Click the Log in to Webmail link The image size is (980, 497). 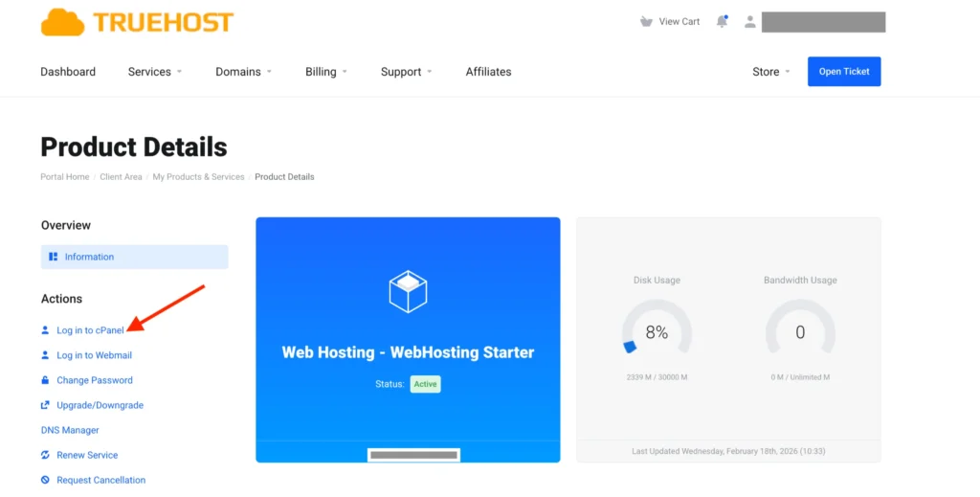(x=95, y=355)
